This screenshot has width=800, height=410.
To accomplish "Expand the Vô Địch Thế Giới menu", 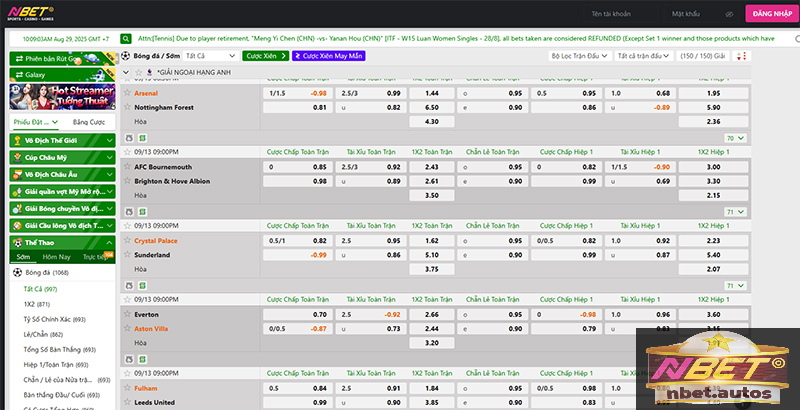I will click(60, 140).
